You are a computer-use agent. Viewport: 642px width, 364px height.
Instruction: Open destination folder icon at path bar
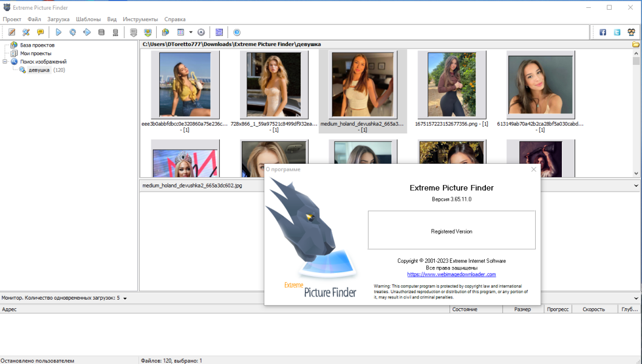636,44
